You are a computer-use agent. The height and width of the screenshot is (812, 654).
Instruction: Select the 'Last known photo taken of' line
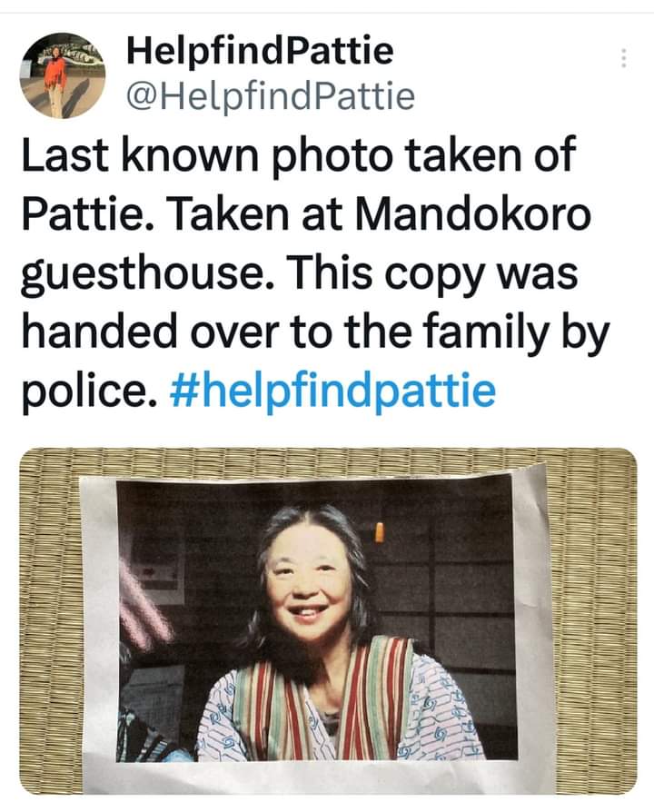point(298,154)
